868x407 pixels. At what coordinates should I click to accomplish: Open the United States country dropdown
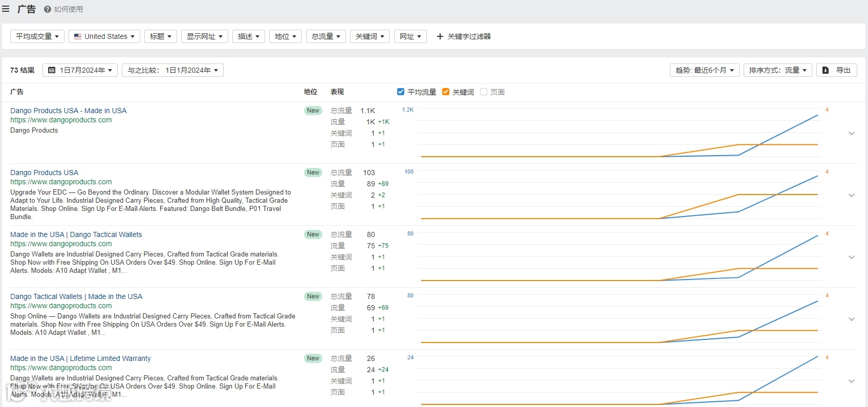[x=104, y=36]
